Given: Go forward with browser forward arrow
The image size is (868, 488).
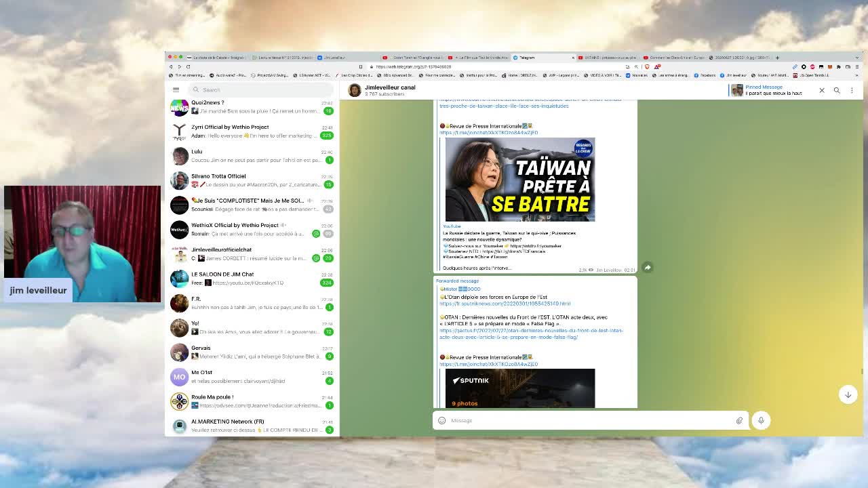Looking at the screenshot, I should (179, 66).
